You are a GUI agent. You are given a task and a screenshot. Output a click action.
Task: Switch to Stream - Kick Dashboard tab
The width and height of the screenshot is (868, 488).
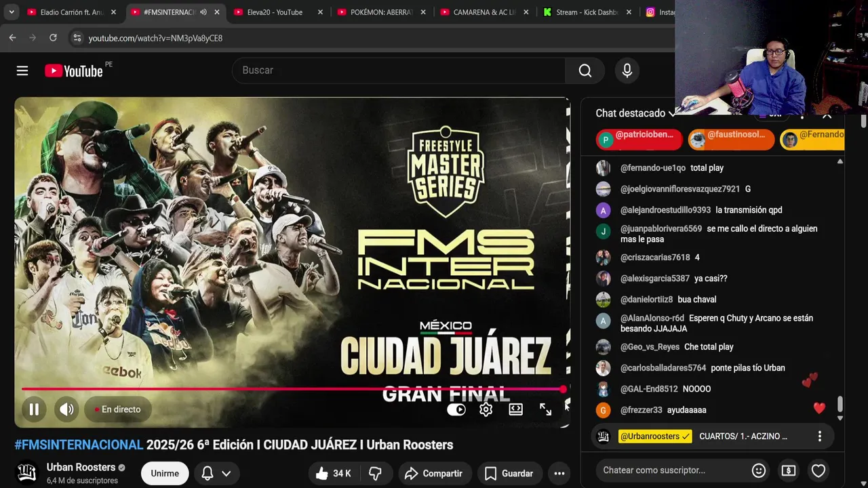point(587,12)
